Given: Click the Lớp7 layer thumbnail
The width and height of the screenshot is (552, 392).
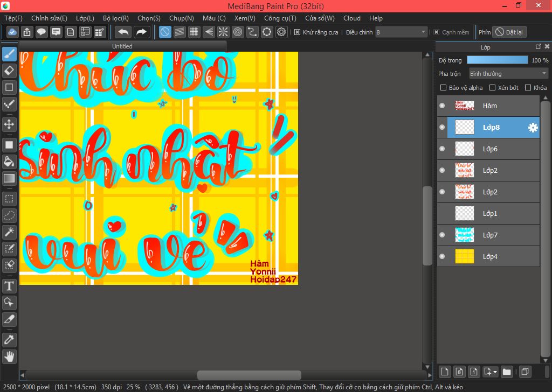Looking at the screenshot, I should (464, 235).
